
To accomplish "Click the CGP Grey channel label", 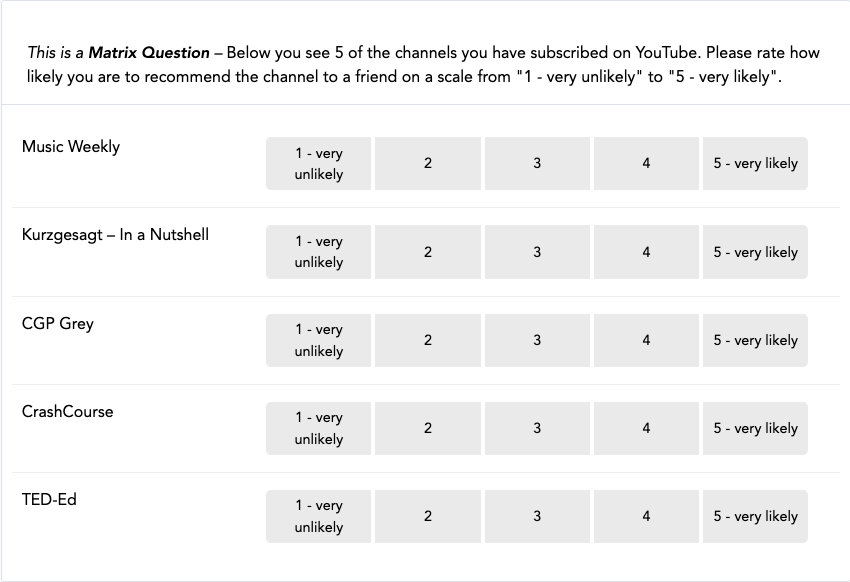I will pos(57,324).
